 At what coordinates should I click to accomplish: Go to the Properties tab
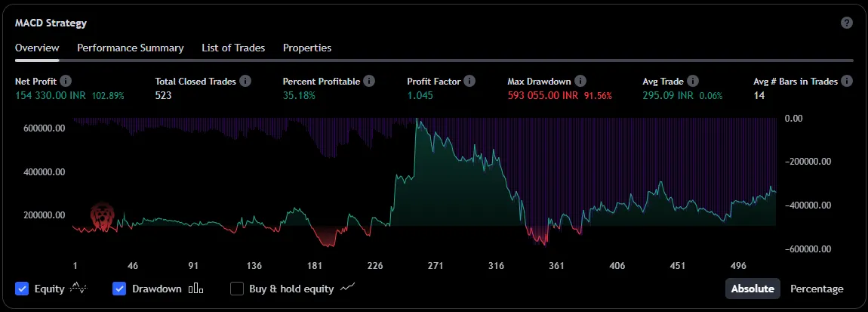click(x=307, y=48)
